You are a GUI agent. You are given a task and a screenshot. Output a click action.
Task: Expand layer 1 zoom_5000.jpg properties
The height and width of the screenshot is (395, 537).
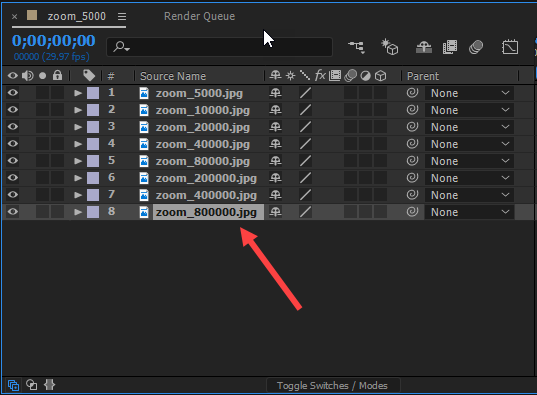78,93
